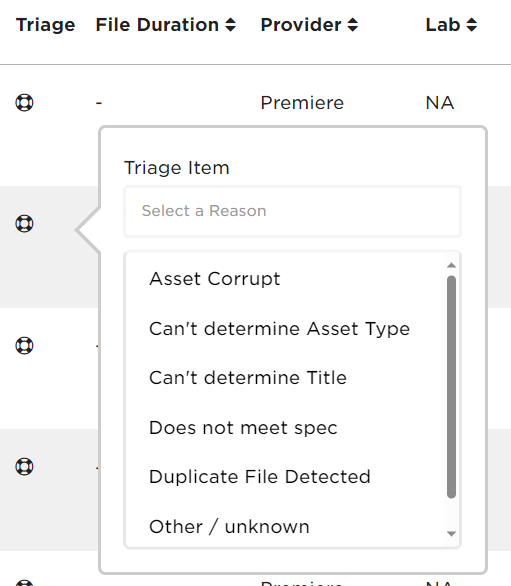Click the triage lifebuoy icon in the first row
The width and height of the screenshot is (511, 586).
(24, 103)
